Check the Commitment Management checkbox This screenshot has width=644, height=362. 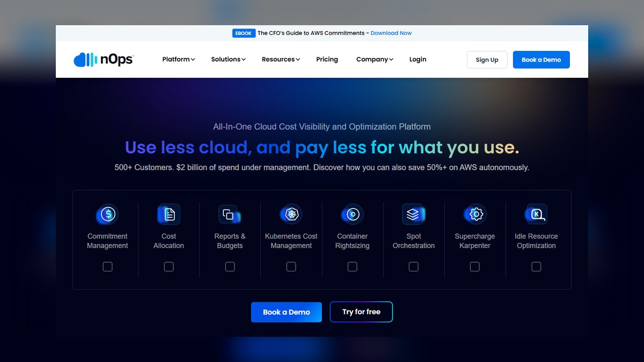coord(107,267)
